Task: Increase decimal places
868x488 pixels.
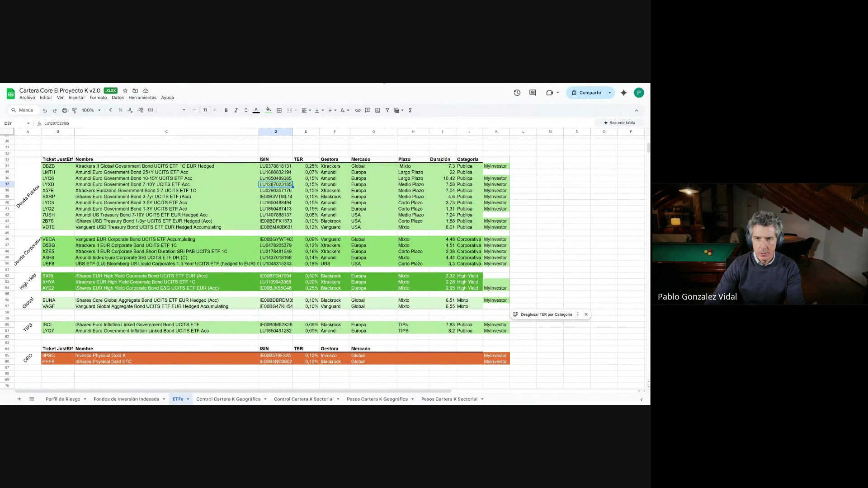Action: (140, 110)
